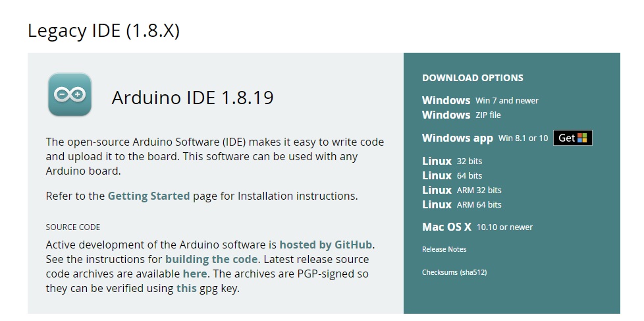Open the Release Notes link
This screenshot has height=321, width=644.
(444, 249)
